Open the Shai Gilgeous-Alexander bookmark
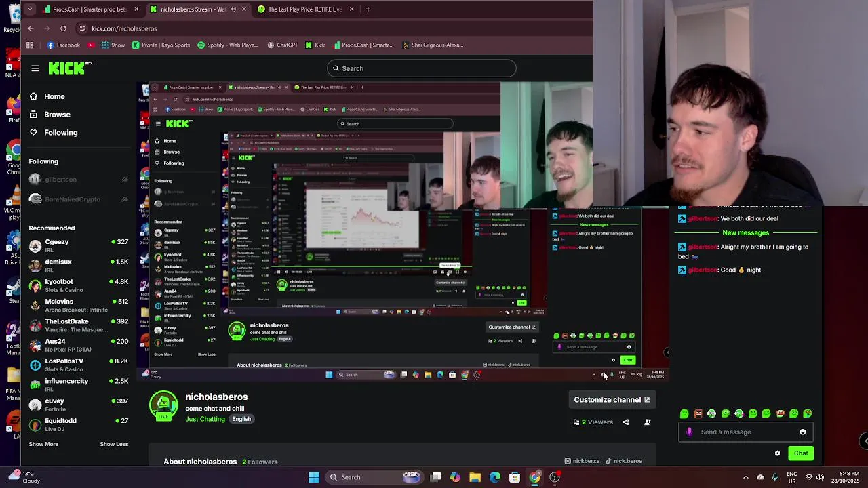The width and height of the screenshot is (868, 488). pos(432,45)
